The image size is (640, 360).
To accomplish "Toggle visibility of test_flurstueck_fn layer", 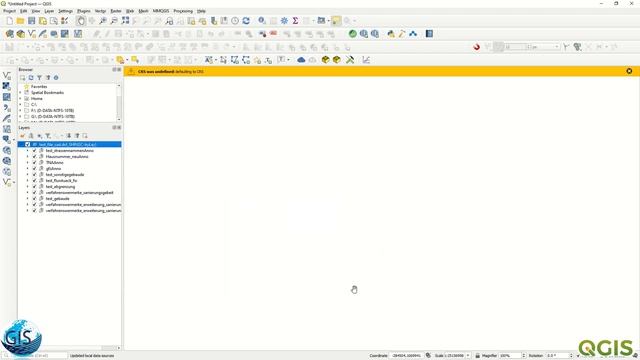I will pyautogui.click(x=34, y=180).
